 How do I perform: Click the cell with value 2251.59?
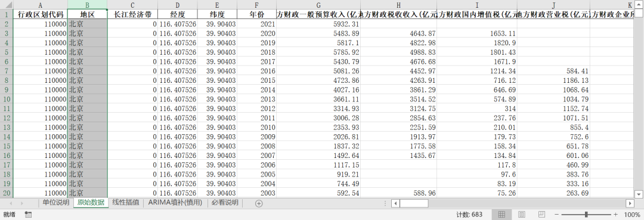pyautogui.click(x=398, y=127)
